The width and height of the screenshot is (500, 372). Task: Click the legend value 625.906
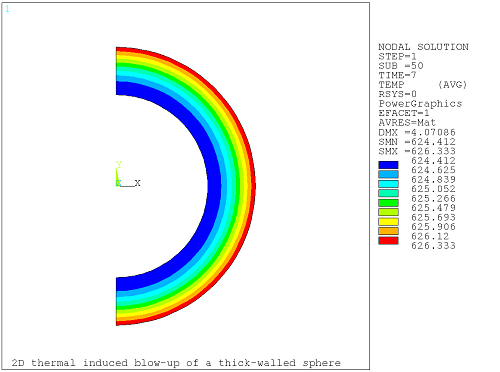coord(433,227)
